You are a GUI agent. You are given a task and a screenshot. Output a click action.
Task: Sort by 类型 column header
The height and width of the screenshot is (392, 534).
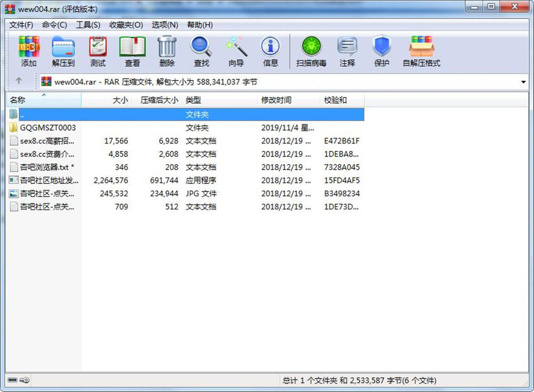tap(219, 100)
